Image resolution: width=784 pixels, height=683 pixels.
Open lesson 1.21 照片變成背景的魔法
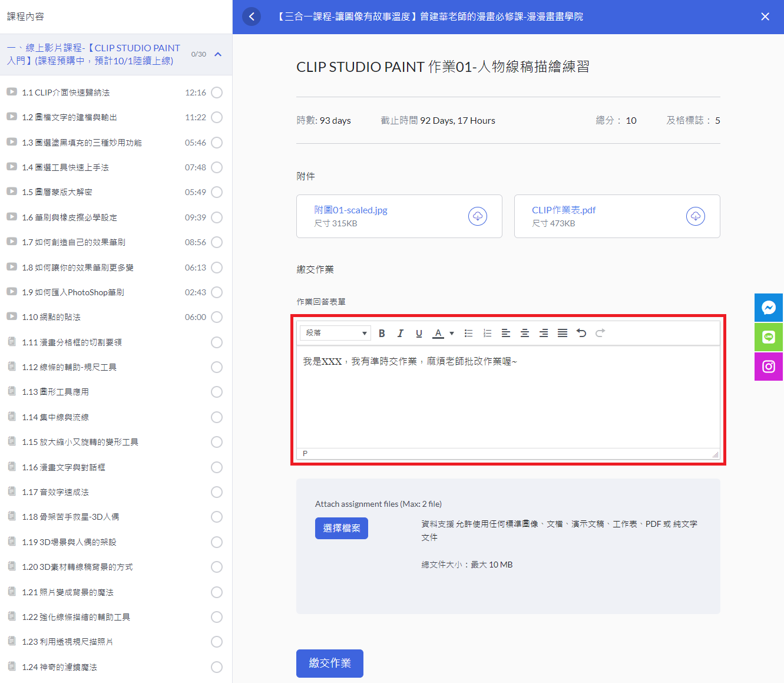click(x=68, y=592)
